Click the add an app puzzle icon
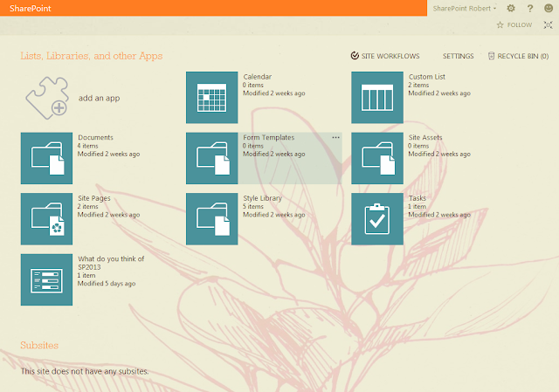559x392 pixels. pyautogui.click(x=46, y=98)
